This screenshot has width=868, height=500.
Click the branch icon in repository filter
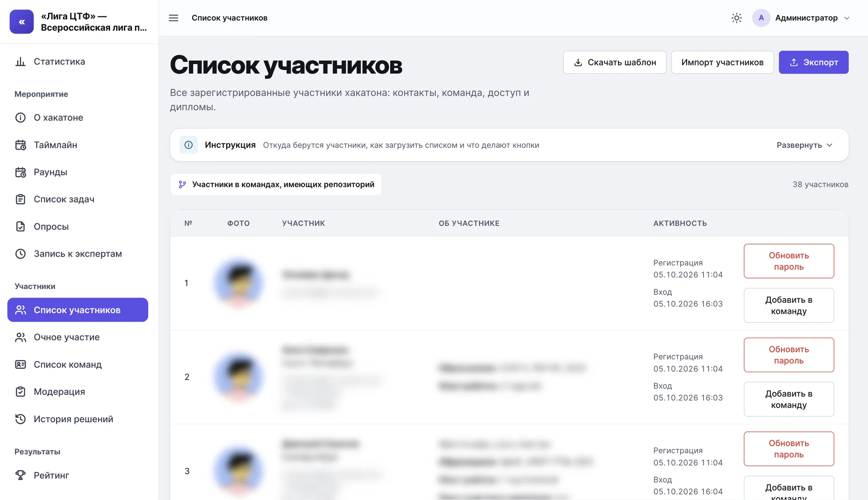tap(182, 184)
